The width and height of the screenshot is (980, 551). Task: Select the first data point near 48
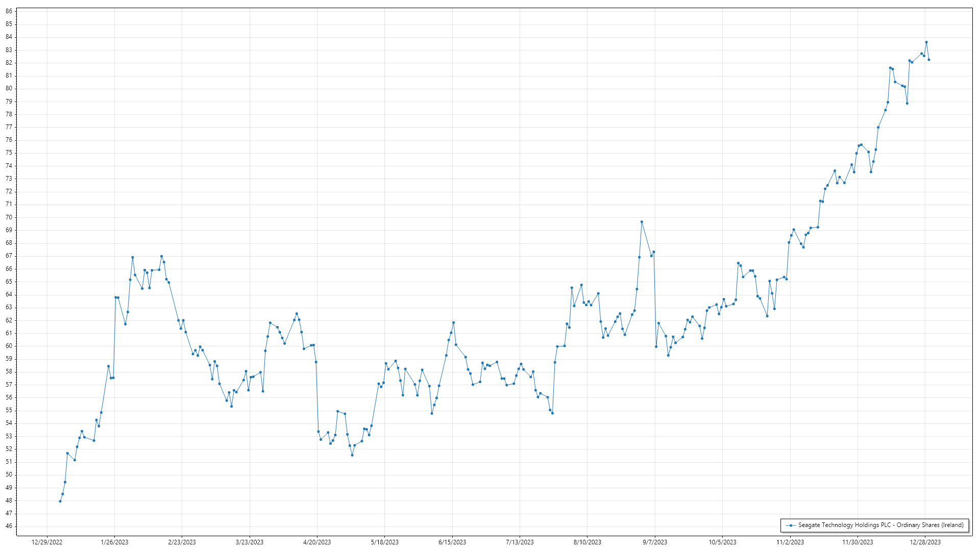click(60, 501)
